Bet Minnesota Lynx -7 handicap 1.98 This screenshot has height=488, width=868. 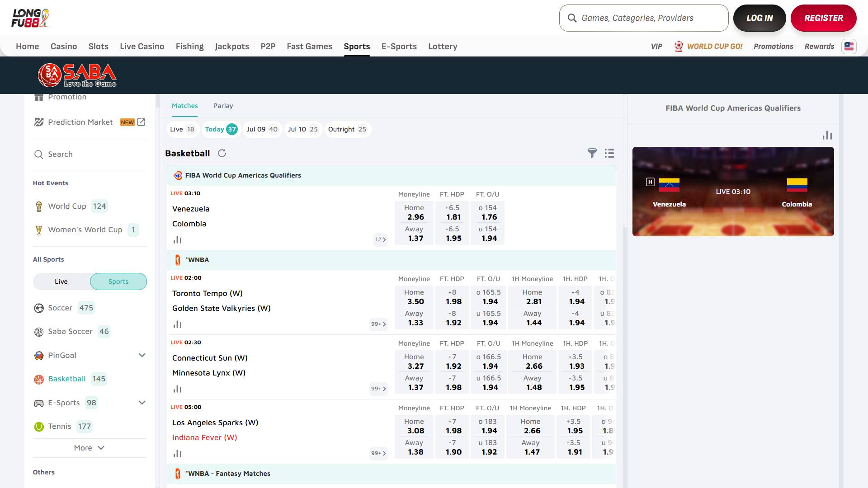point(452,383)
